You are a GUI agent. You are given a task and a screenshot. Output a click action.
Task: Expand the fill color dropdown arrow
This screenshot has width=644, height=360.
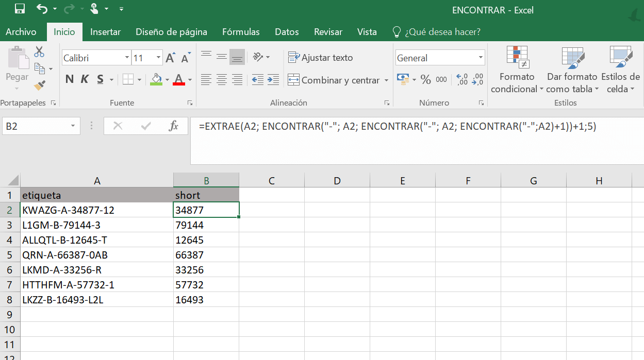coord(167,80)
